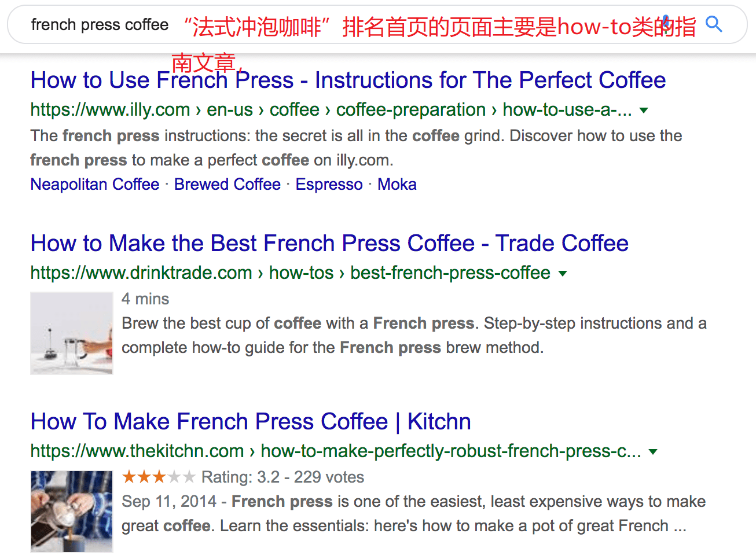756x559 pixels.
Task: Expand the dropdown arrow beside the illy.com URL
Action: [644, 110]
